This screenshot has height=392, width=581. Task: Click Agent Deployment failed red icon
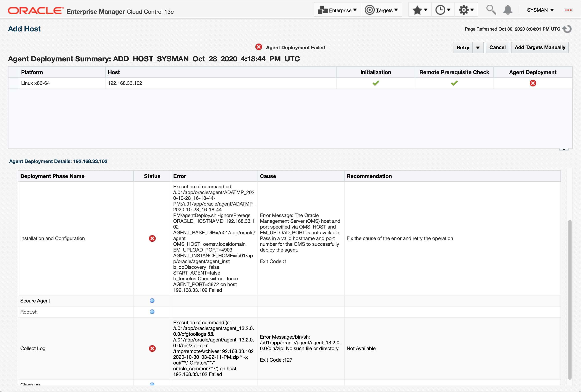[533, 83]
